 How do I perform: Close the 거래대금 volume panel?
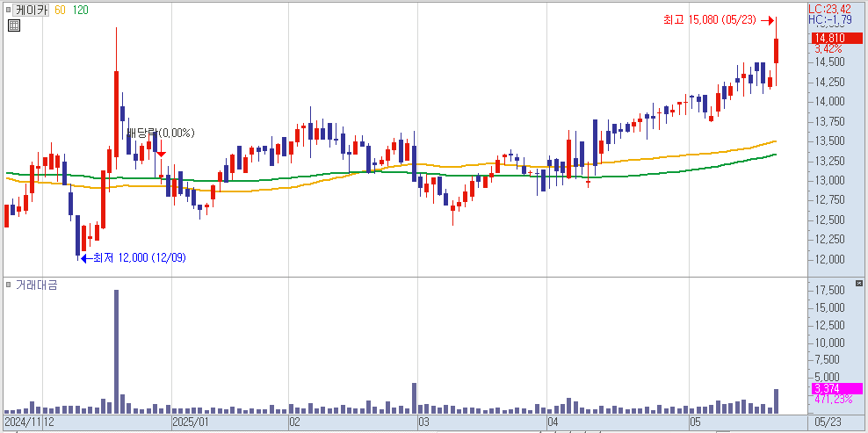858,285
